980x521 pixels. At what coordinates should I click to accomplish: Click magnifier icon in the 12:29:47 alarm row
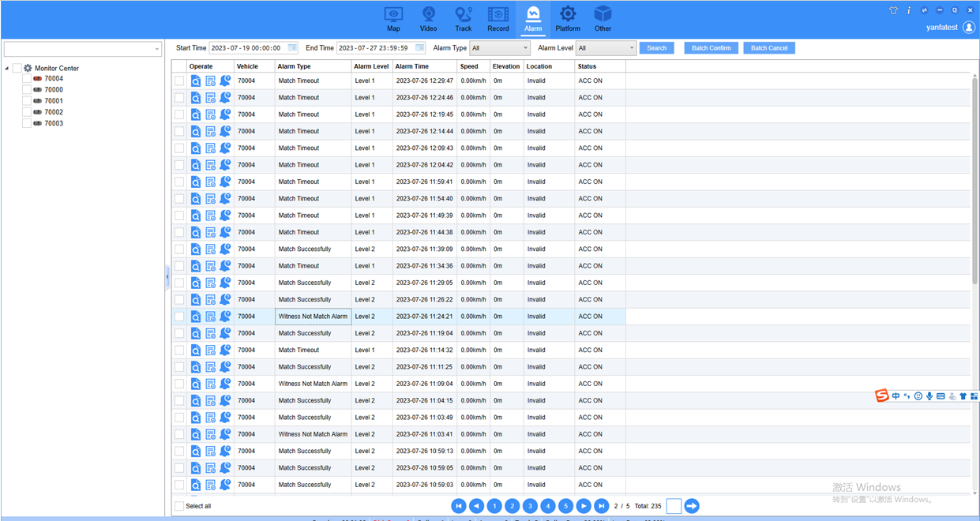(196, 81)
